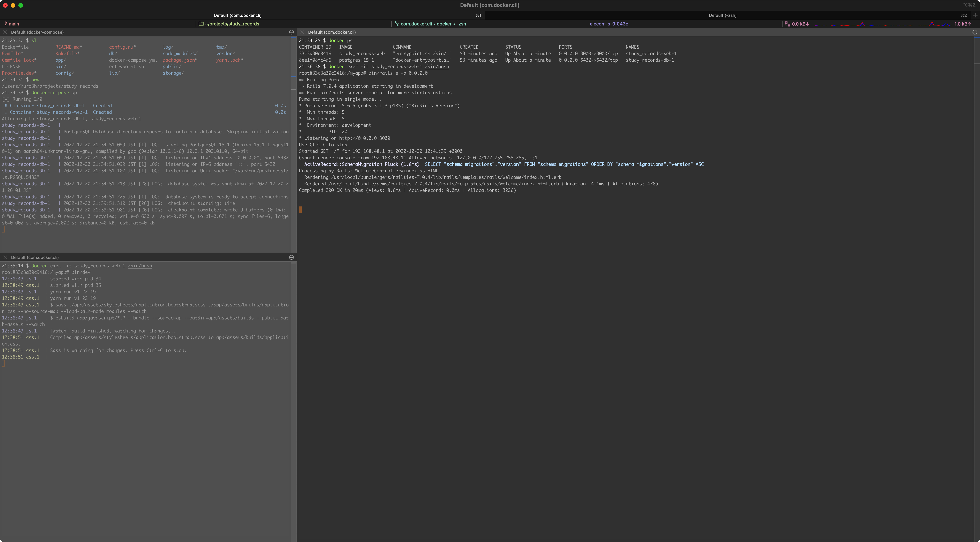Close the right Default (com.docker.cli) pane

point(302,32)
